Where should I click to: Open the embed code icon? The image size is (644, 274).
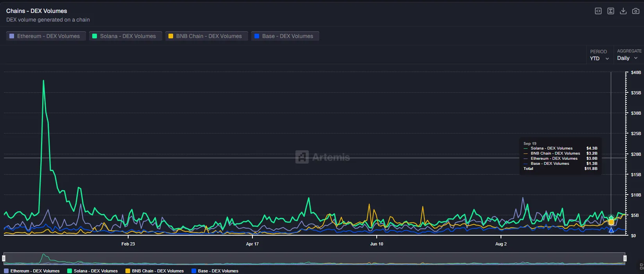click(598, 11)
